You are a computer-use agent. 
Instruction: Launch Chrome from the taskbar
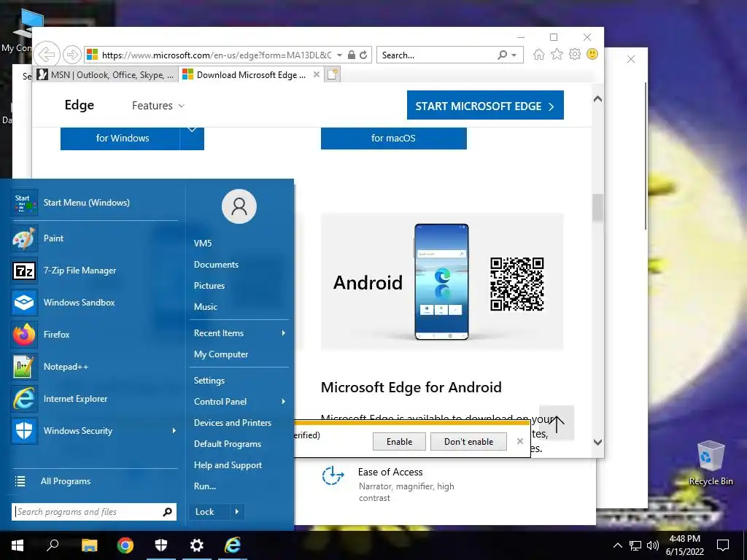tap(125, 545)
